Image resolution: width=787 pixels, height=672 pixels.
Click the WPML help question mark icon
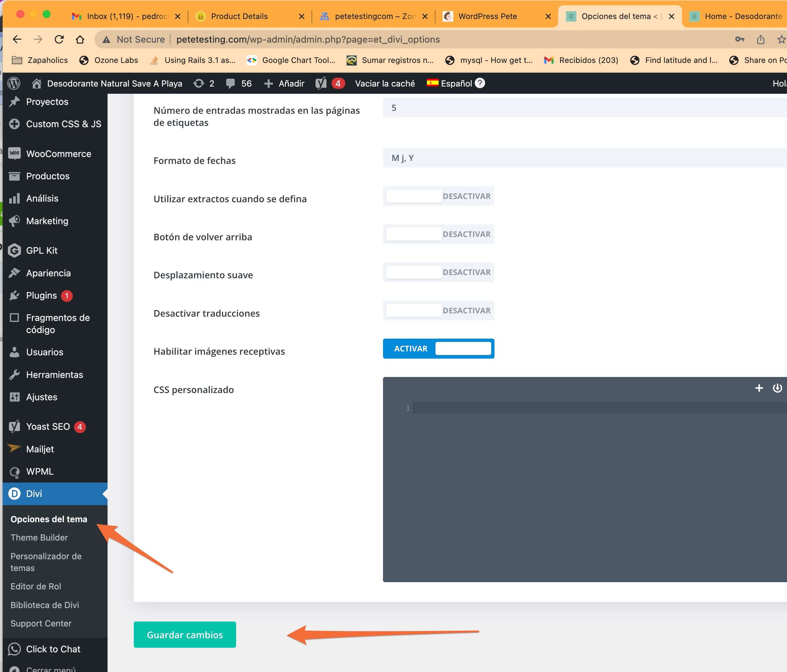click(480, 83)
